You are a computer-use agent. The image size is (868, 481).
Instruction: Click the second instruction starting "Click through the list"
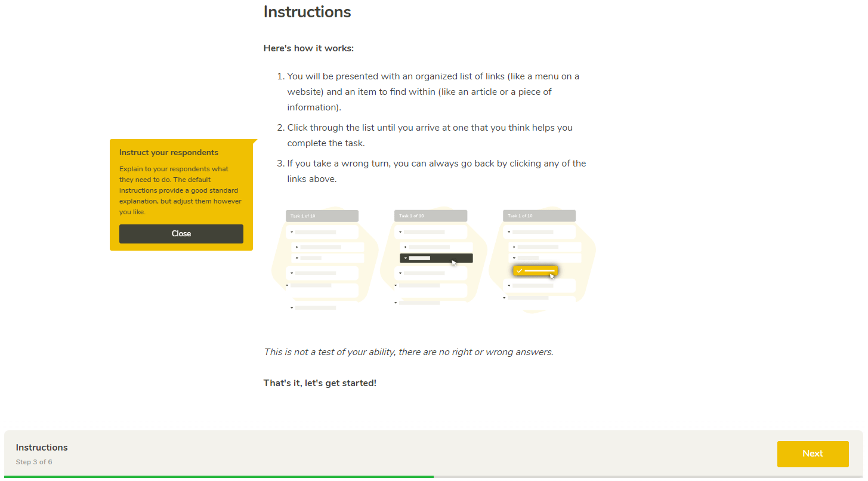430,135
